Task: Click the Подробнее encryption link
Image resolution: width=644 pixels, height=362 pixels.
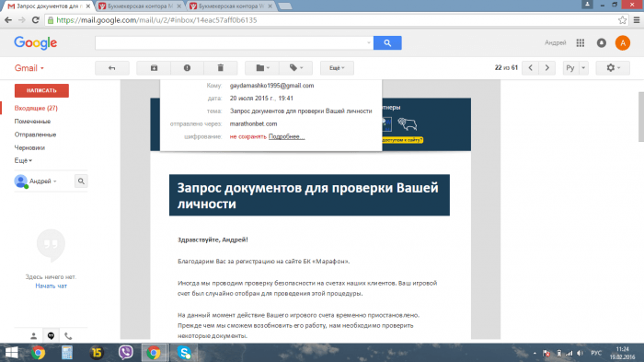Action: (287, 136)
